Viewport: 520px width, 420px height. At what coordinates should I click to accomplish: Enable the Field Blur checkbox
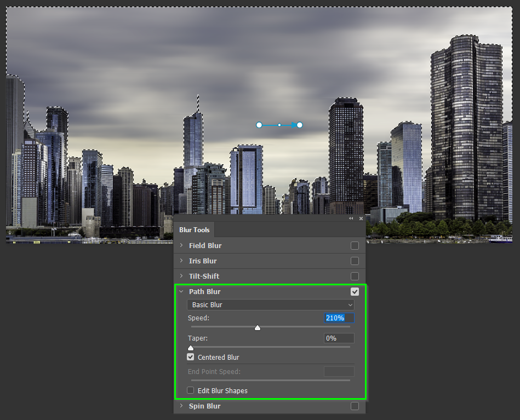pyautogui.click(x=355, y=246)
